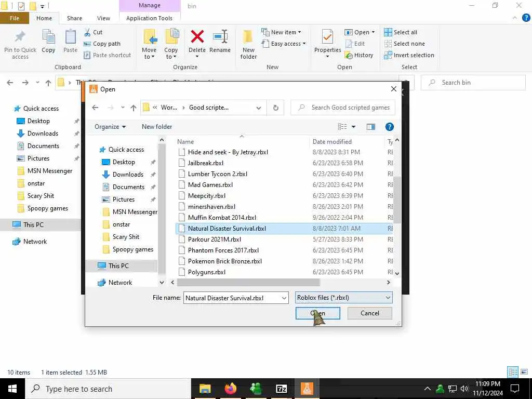This screenshot has width=532, height=399.
Task: Open the Application Tools tab
Action: pos(149,18)
